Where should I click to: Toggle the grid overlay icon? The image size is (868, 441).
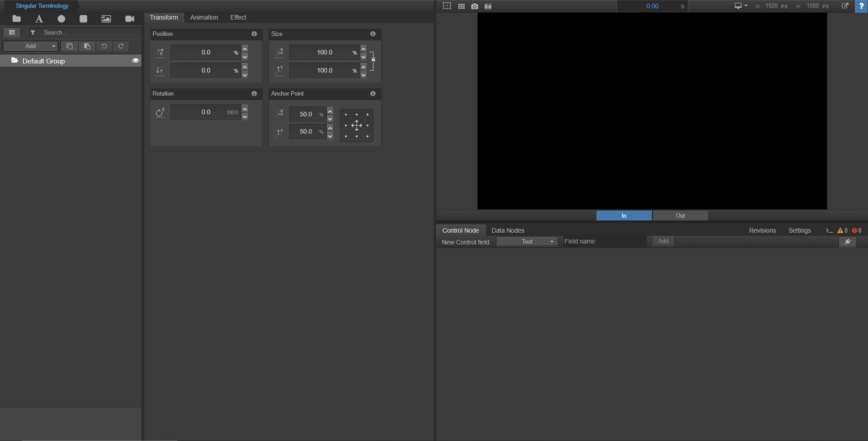461,6
